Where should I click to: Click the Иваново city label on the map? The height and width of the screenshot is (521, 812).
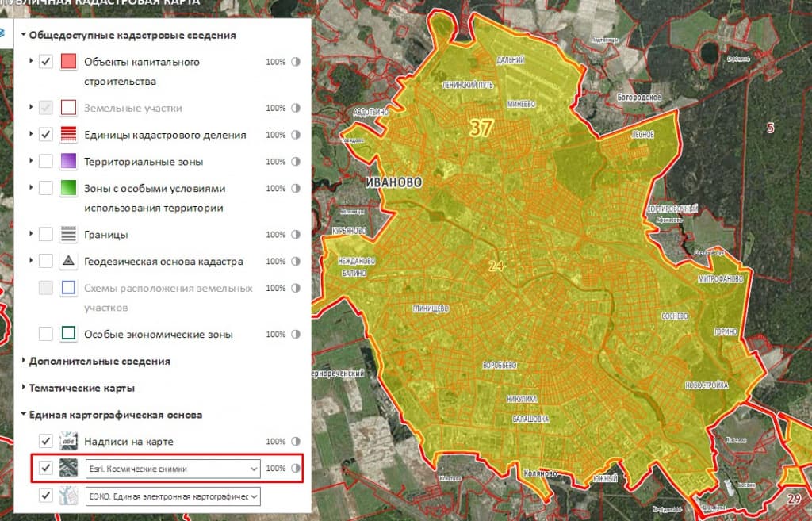394,182
